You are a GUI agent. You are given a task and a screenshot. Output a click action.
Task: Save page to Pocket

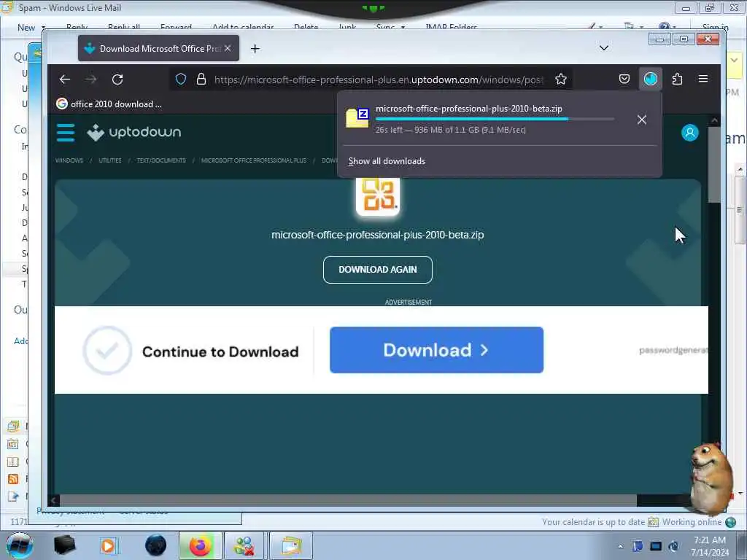pyautogui.click(x=624, y=79)
